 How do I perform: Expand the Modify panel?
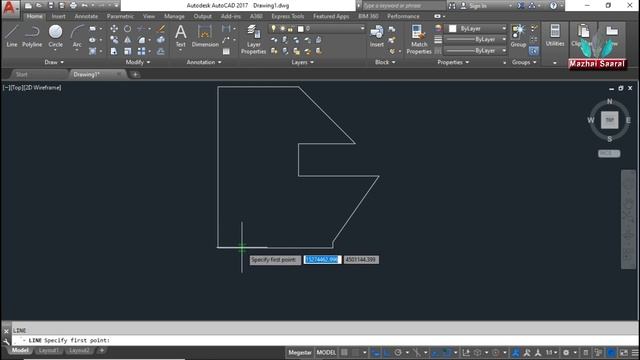point(138,62)
